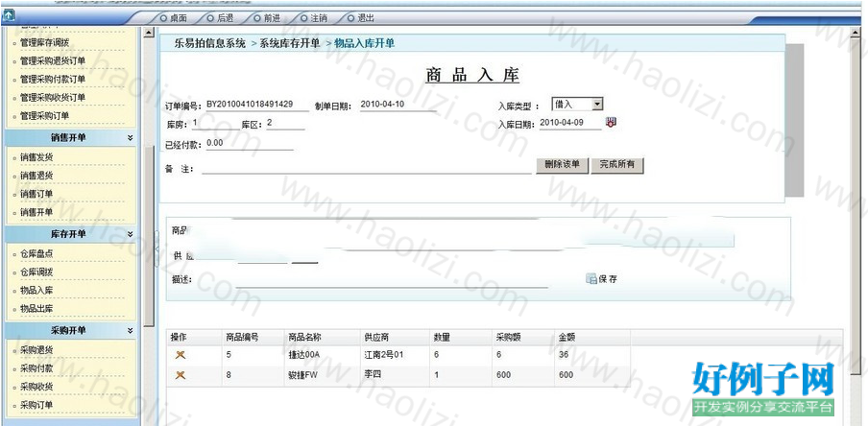Screen dimensions: 868x426
Task: Click 退出 in top navigation
Action: click(x=361, y=18)
